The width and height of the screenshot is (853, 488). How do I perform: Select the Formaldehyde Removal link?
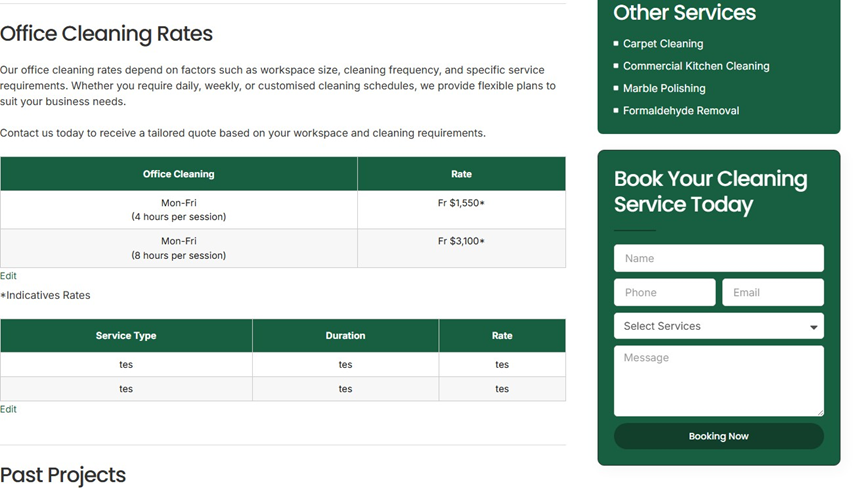pyautogui.click(x=680, y=111)
